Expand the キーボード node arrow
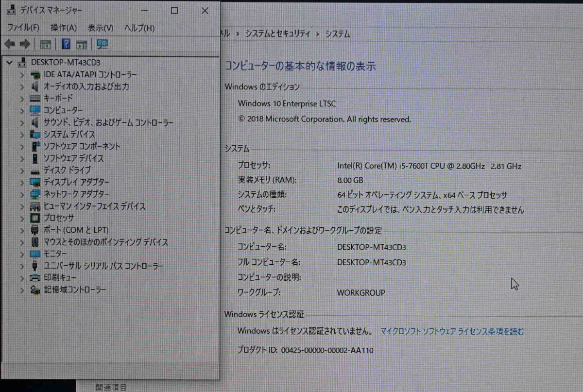The image size is (583, 392). pyautogui.click(x=22, y=99)
